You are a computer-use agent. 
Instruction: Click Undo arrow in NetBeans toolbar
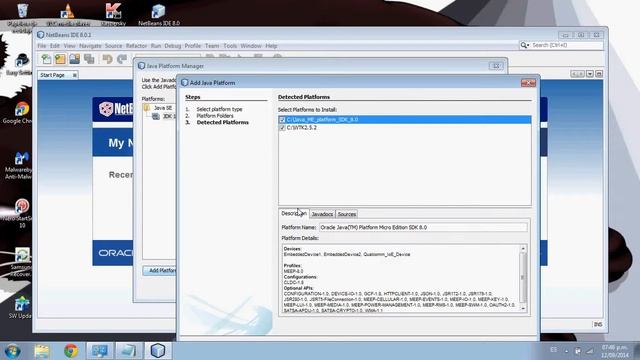[107, 59]
